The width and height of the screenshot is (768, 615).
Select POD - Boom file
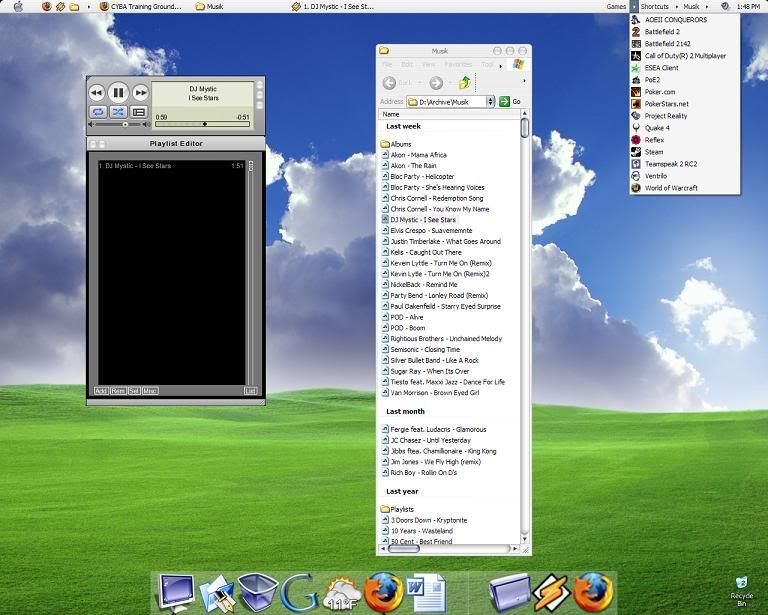[404, 328]
